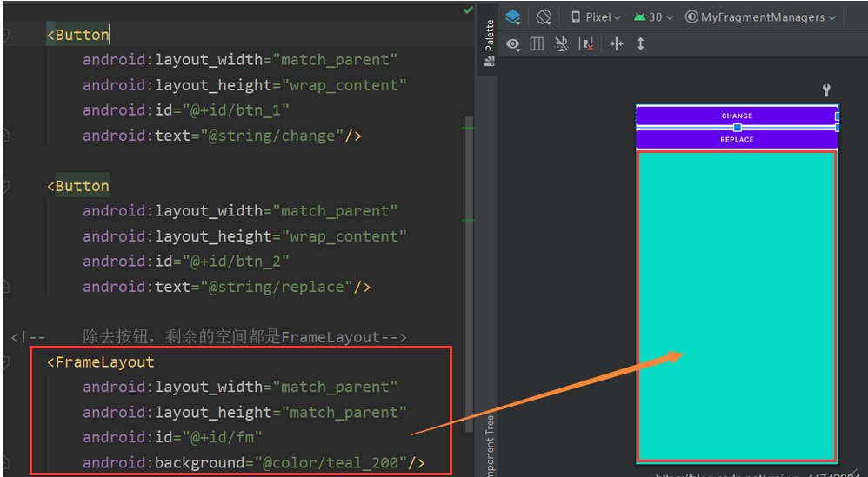The image size is (868, 477).
Task: Collapse the FrameLayout fold marker
Action: tap(5, 363)
